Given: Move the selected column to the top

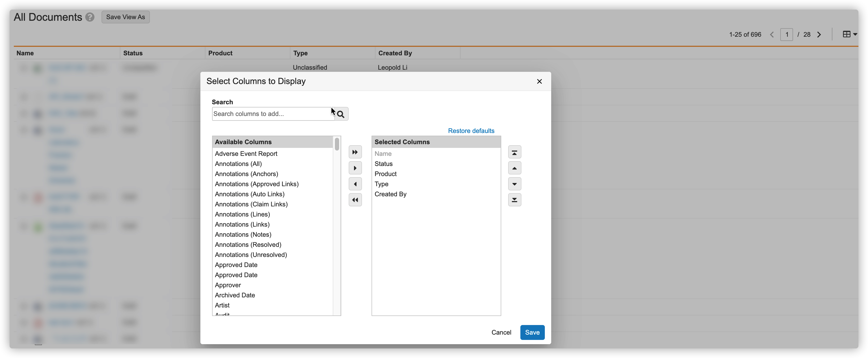Looking at the screenshot, I should (515, 152).
